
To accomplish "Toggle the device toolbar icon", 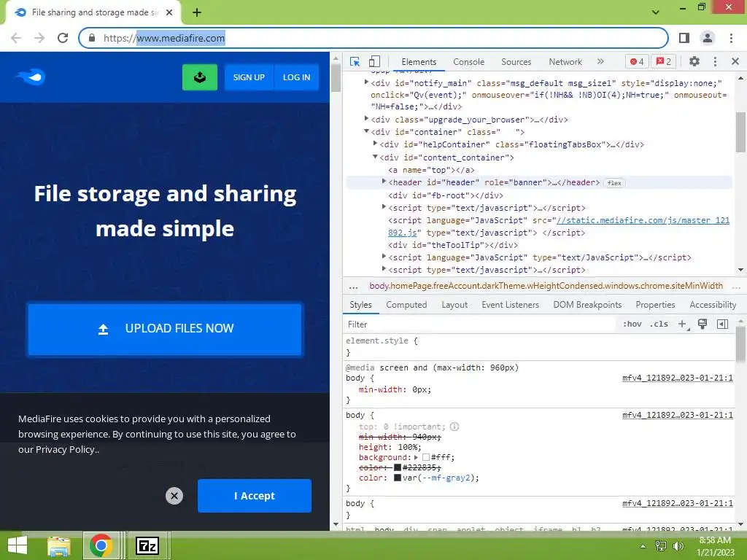I will 374,61.
